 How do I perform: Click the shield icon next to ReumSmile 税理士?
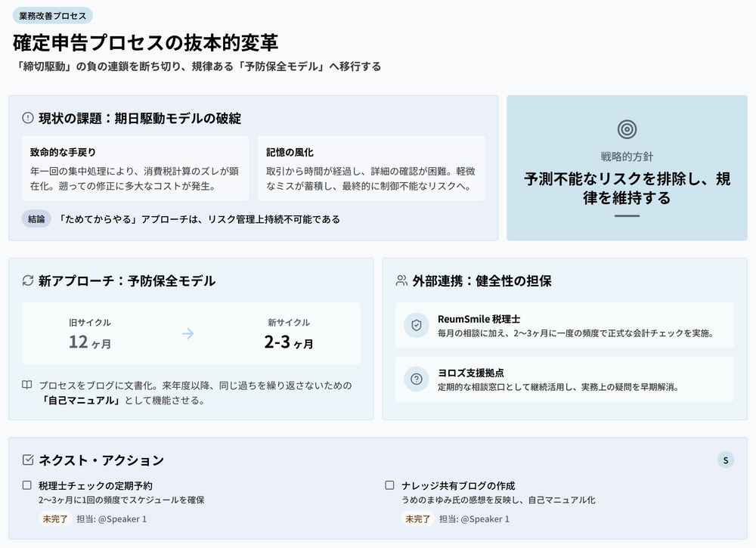[416, 325]
